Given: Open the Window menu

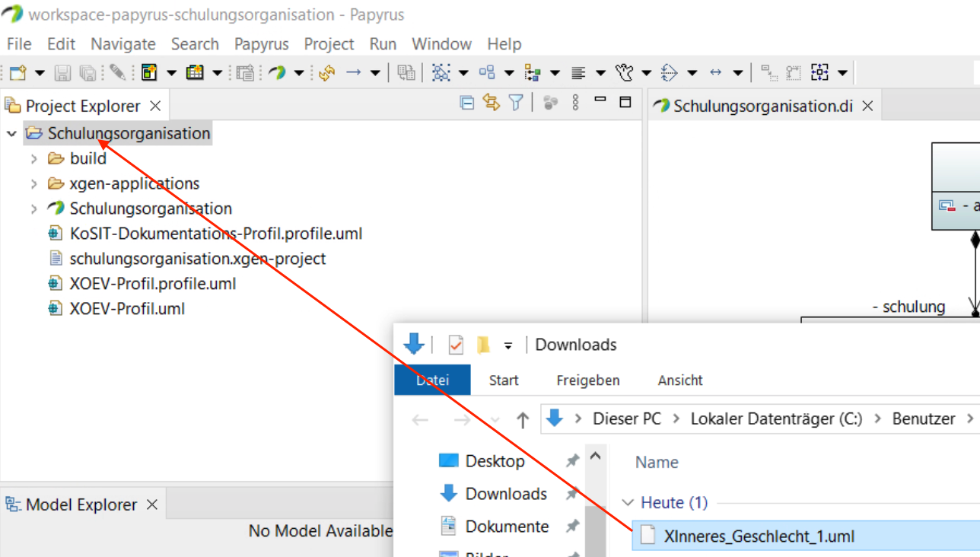Looking at the screenshot, I should 441,44.
